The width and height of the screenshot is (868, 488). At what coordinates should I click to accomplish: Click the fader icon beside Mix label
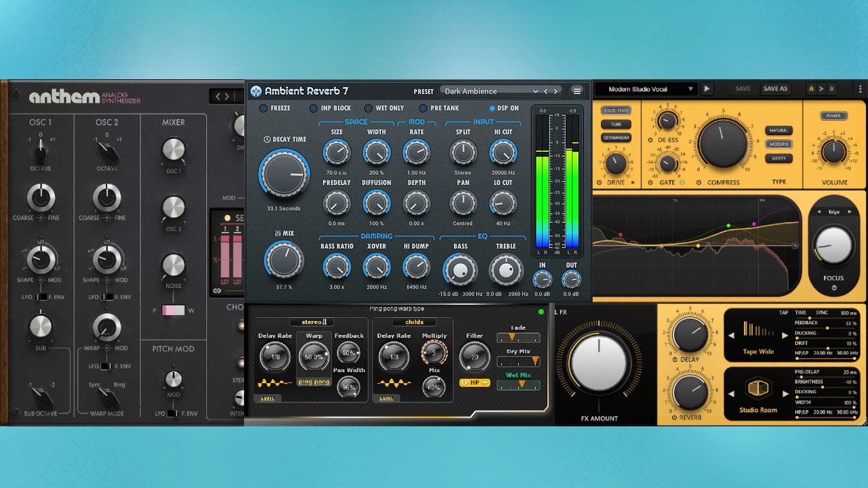pyautogui.click(x=278, y=233)
